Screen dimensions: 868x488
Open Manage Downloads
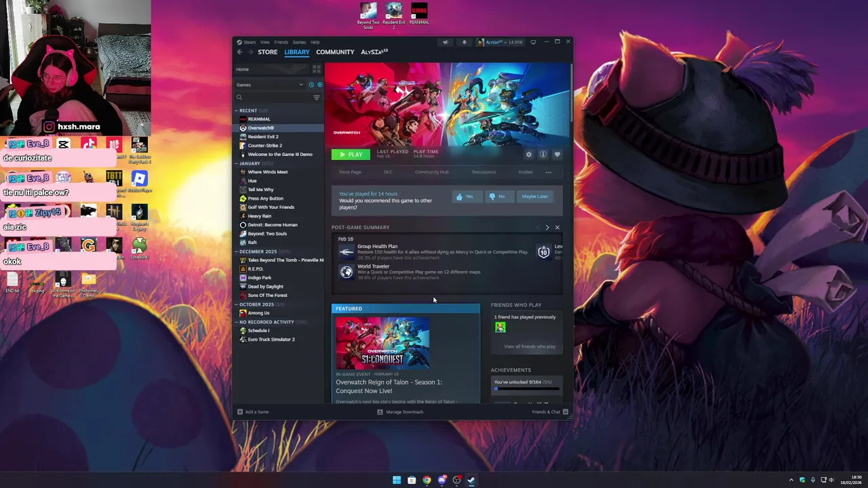[x=400, y=412]
